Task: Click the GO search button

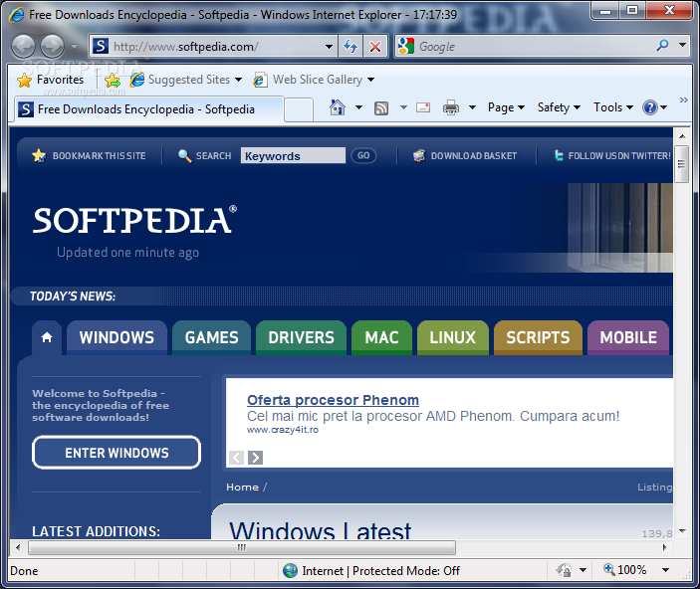Action: click(363, 156)
